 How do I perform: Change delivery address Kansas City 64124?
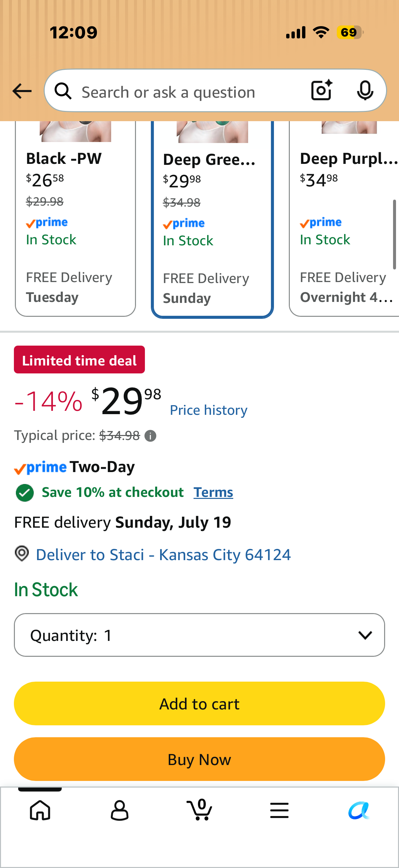point(163,554)
